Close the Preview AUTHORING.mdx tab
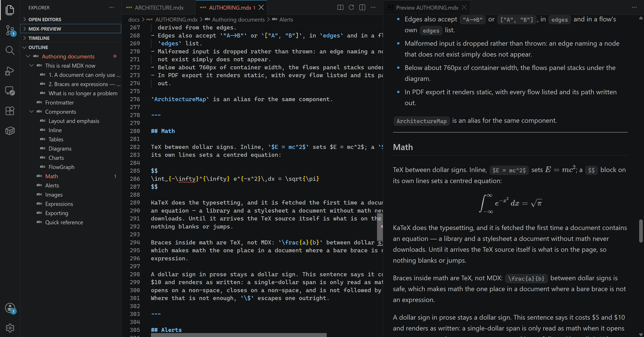Viewport: 644px width, 337px height. 464,8
